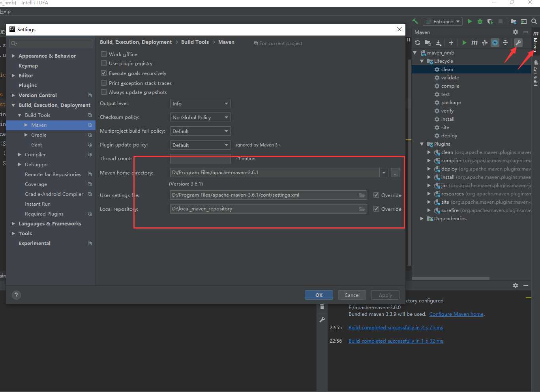
Task: Open the Checksum policy dropdown
Action: [200, 117]
